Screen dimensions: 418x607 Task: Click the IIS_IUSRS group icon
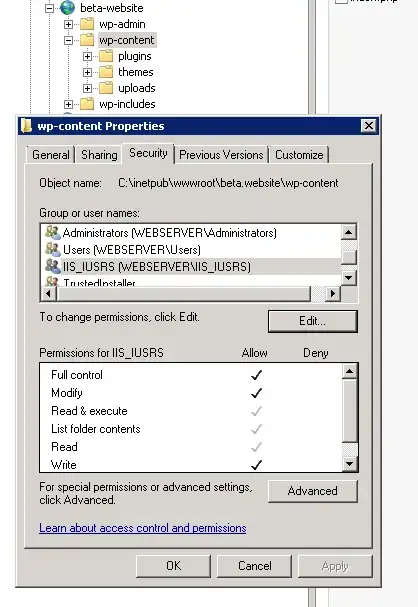coord(53,266)
